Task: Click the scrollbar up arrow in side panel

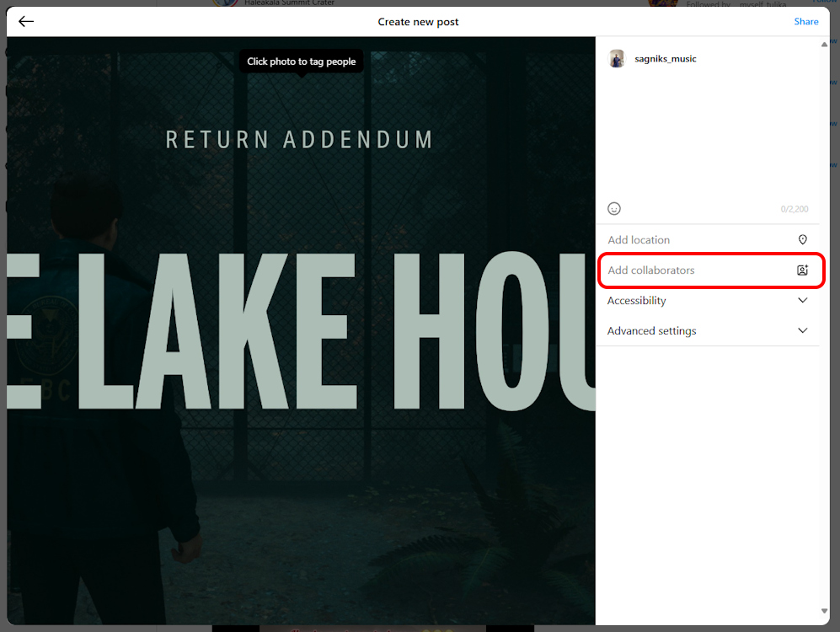Action: [x=824, y=45]
